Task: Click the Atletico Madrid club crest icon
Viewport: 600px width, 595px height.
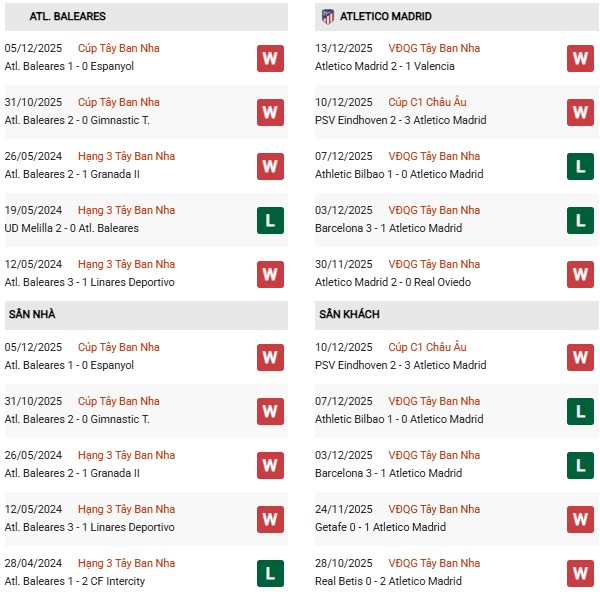Action: (x=327, y=16)
